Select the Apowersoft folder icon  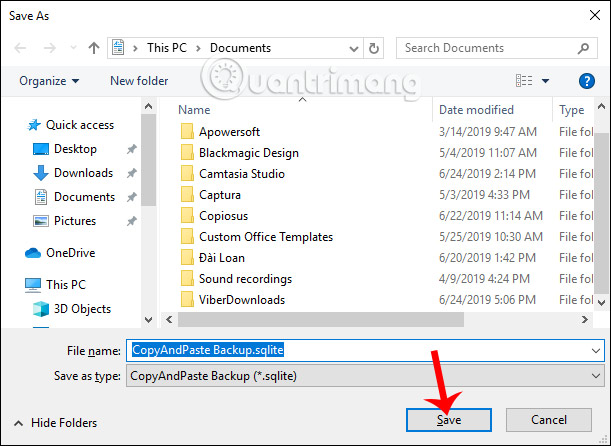click(187, 132)
